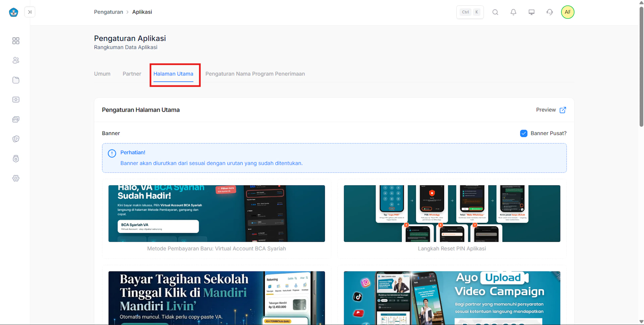
Task: Open Pengaturan Nama Program Penerimaan tab
Action: [x=255, y=74]
